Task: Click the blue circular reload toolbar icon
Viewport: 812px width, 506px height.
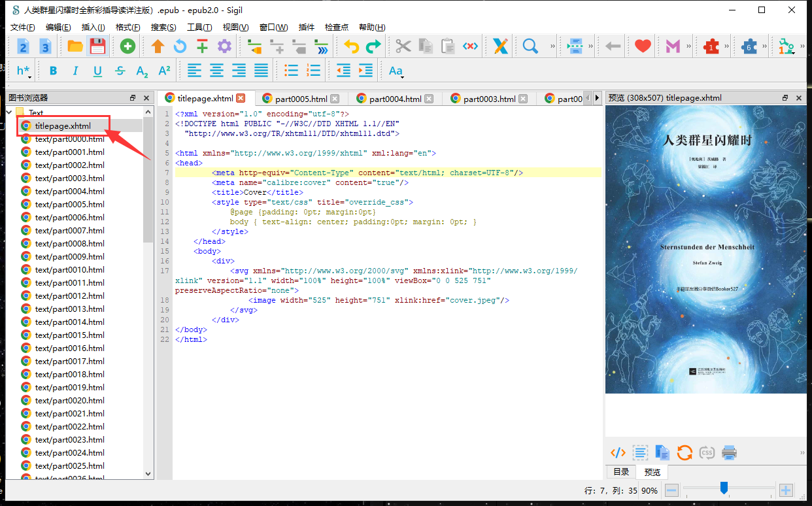Action: (180, 46)
